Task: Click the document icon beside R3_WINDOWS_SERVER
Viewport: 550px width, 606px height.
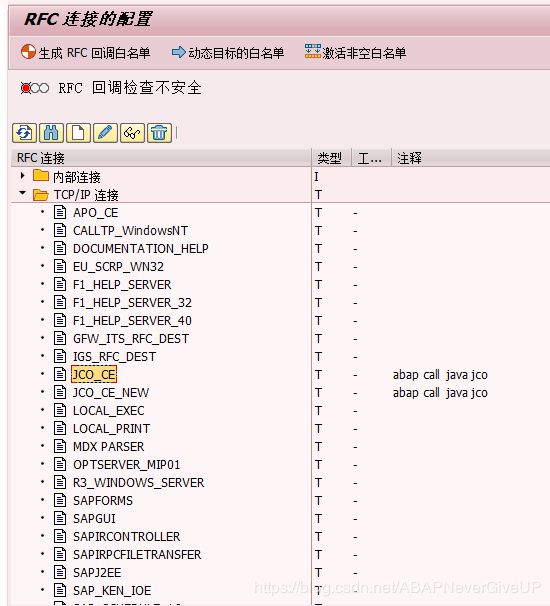Action: (x=60, y=482)
